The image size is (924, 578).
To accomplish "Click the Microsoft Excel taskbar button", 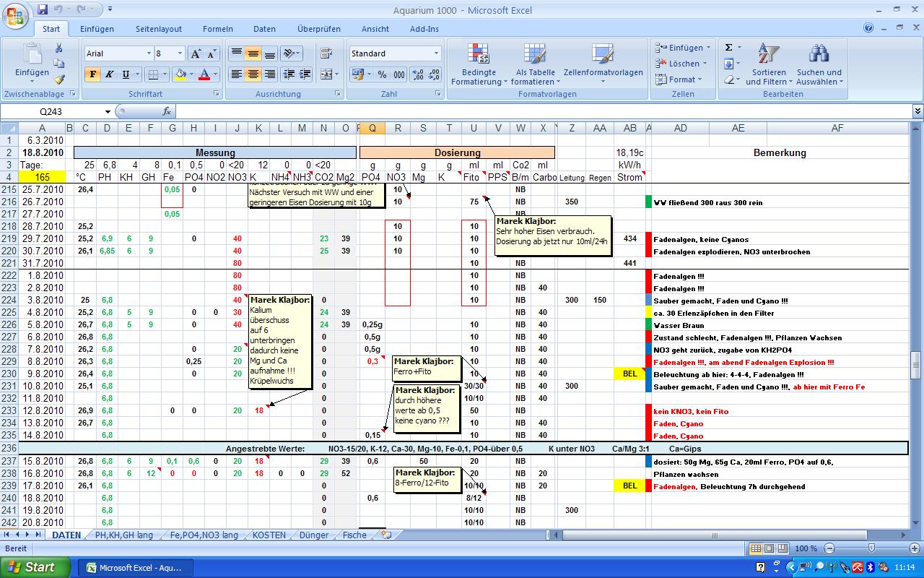I will click(x=135, y=567).
